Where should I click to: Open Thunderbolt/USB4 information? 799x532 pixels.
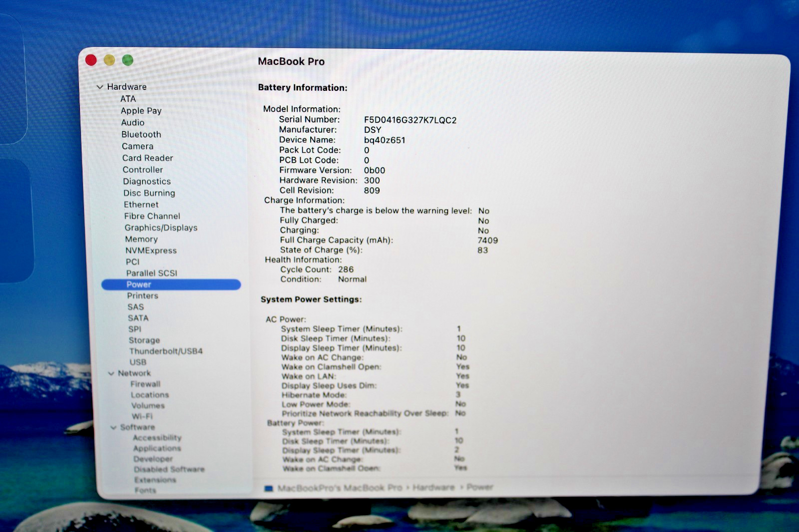point(166,351)
